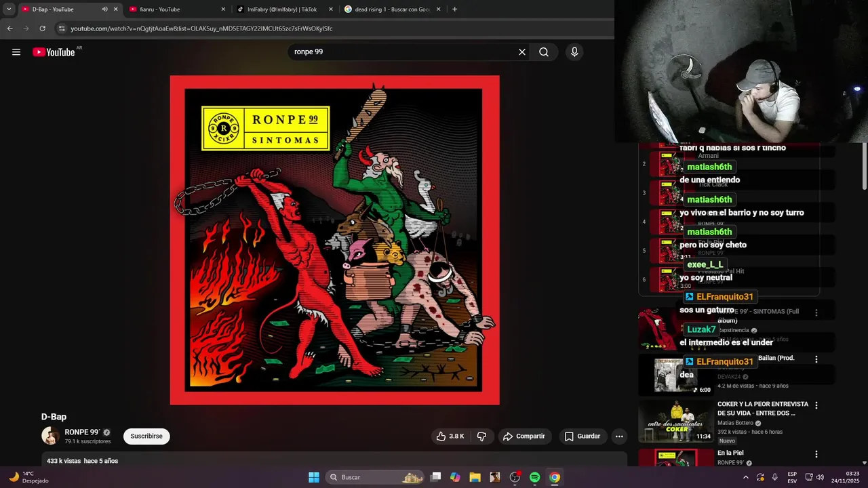Close the fianru - YouTube tab
Viewport: 868px width, 488px height.
point(223,9)
